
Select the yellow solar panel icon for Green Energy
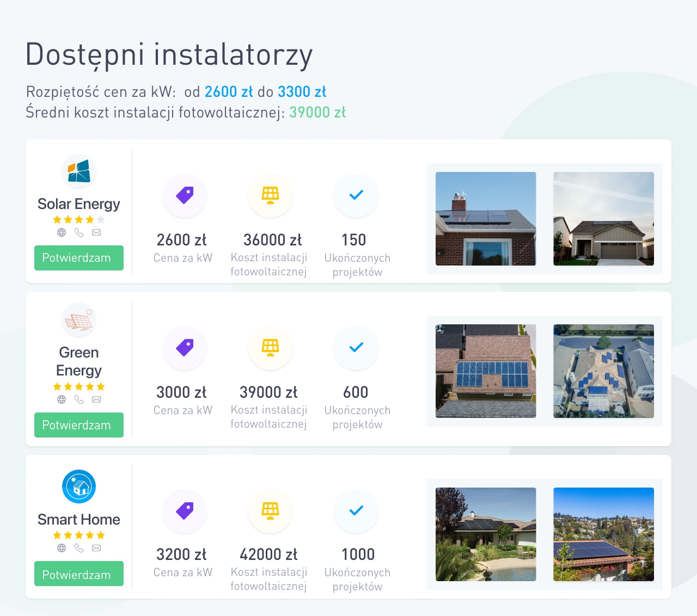click(x=270, y=348)
